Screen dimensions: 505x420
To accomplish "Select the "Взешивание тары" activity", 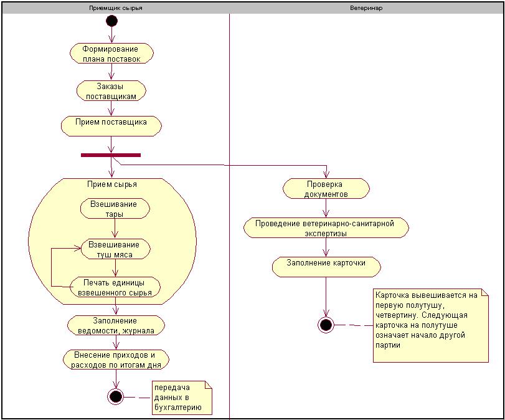I will 115,209.
